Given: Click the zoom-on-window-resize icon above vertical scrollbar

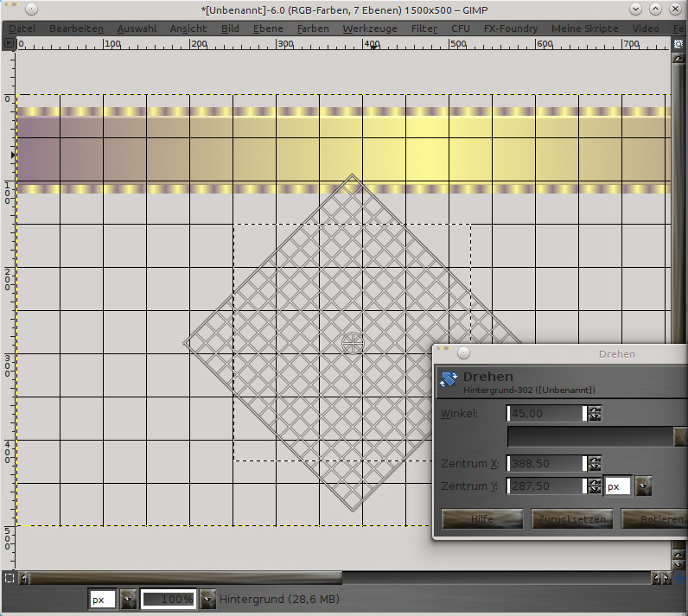Looking at the screenshot, I should 678,43.
